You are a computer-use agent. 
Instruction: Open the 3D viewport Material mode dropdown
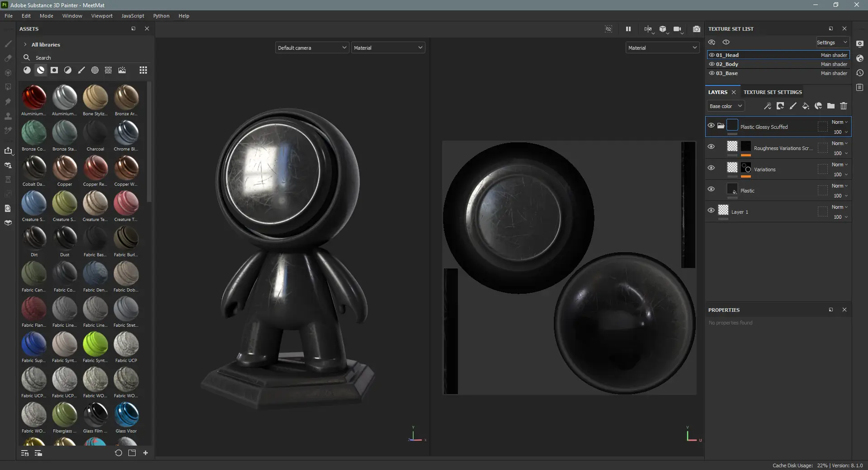coord(388,47)
